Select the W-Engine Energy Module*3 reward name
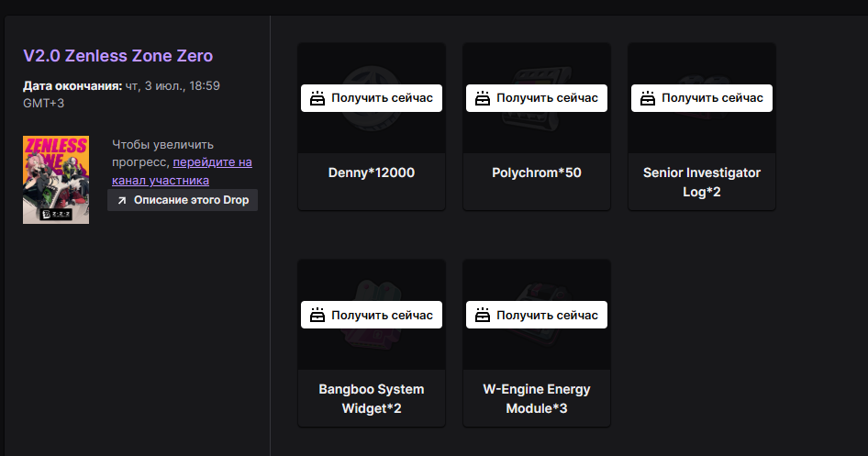 point(537,399)
